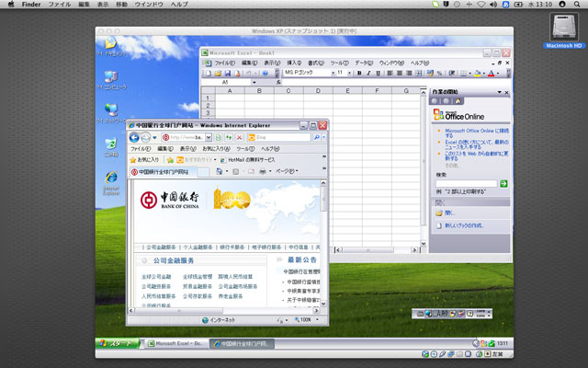The image size is (588, 368).
Task: Open the Excel 挿入 menu
Action: 294,63
